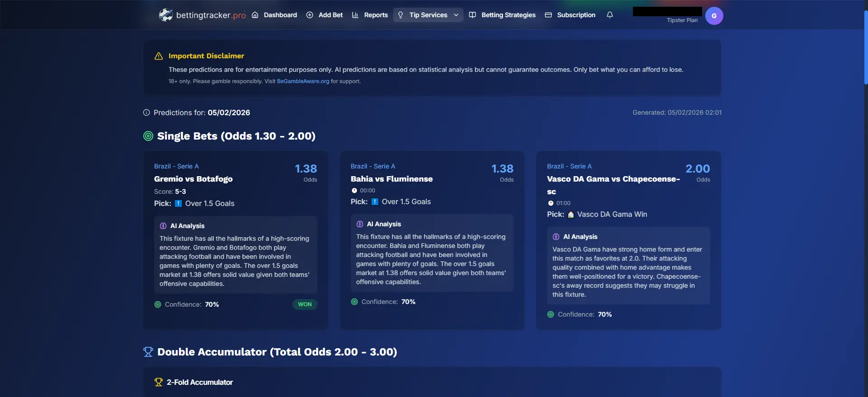Click Brazil - Serie A on Gremio card

[176, 166]
